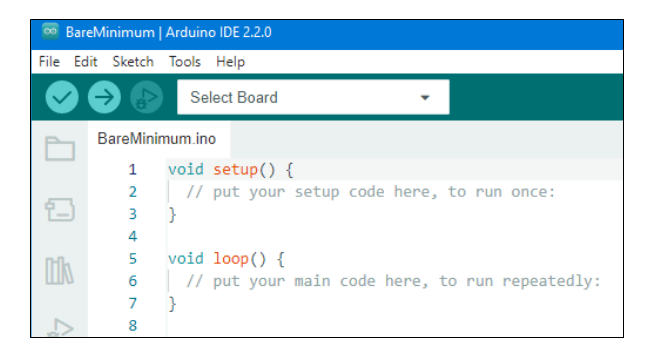The height and width of the screenshot is (361, 647).
Task: Open the File menu
Action: click(x=49, y=62)
